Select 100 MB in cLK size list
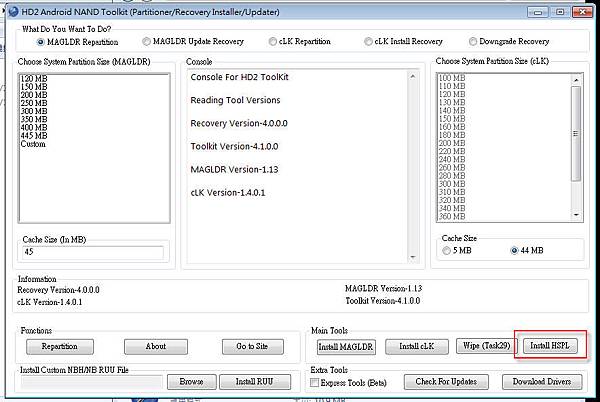 tap(452, 78)
